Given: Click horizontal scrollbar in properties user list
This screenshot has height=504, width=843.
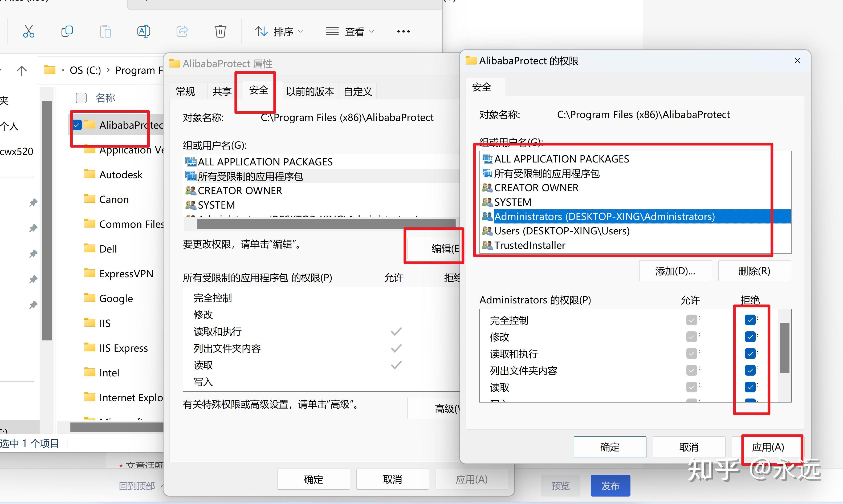Looking at the screenshot, I should point(326,224).
